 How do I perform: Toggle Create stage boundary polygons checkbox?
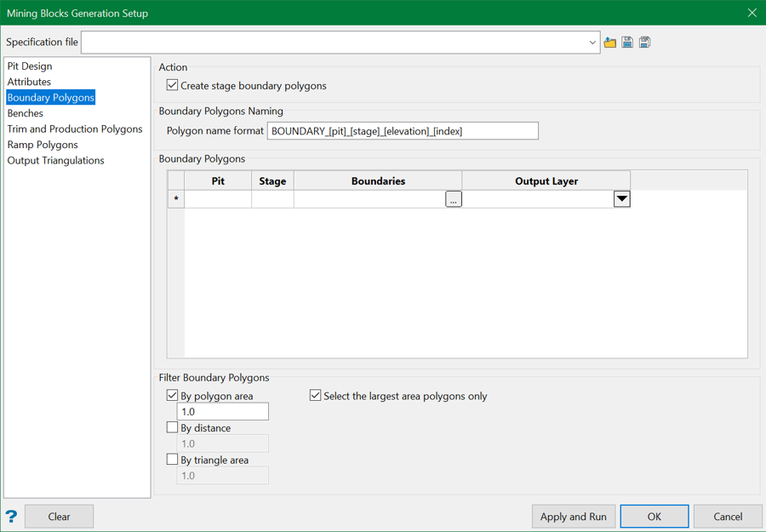pyautogui.click(x=173, y=85)
